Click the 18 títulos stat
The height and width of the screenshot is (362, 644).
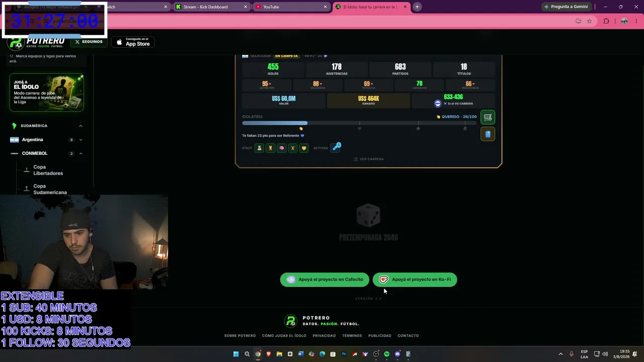(x=464, y=69)
